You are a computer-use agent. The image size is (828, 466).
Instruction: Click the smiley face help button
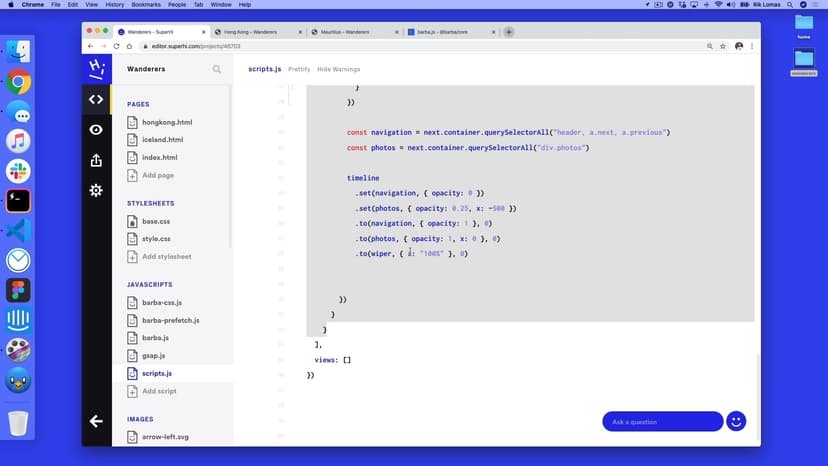point(736,421)
